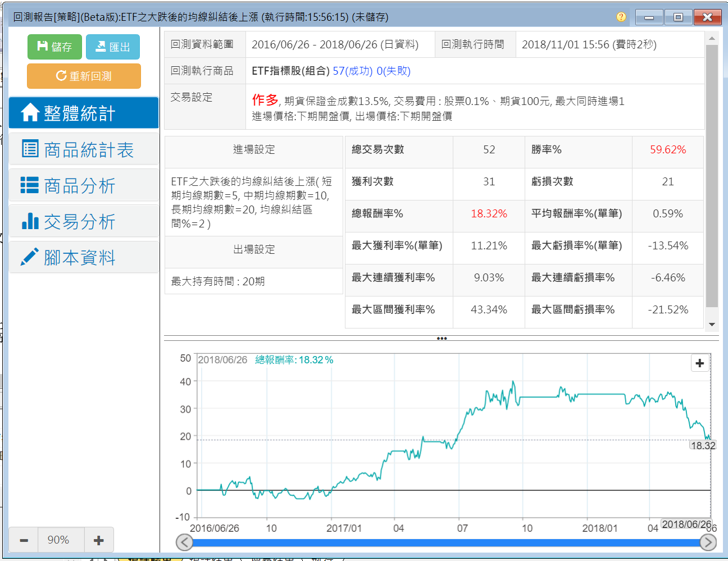Open the 整體統計 overview tab
The image size is (728, 561).
[84, 113]
